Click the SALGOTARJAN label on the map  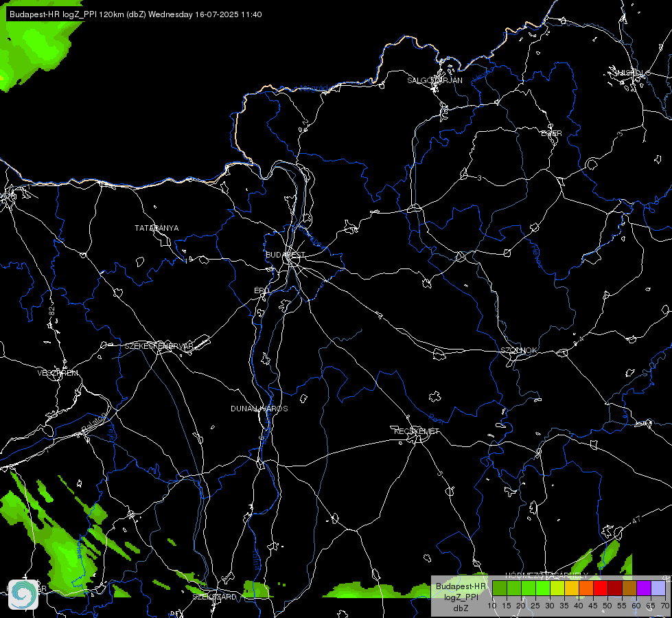[x=435, y=80]
